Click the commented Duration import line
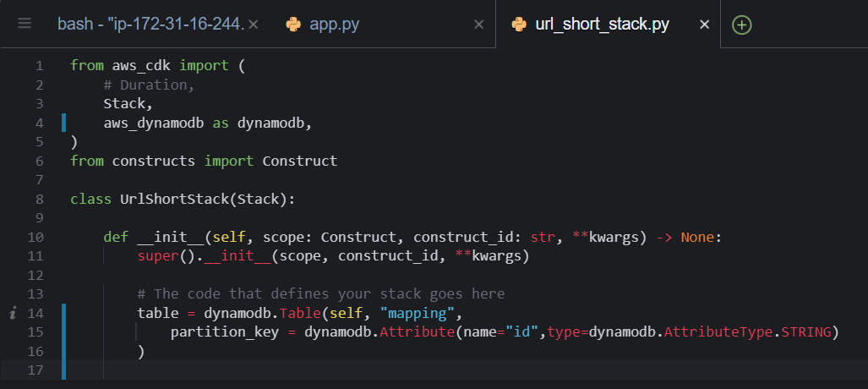 149,85
